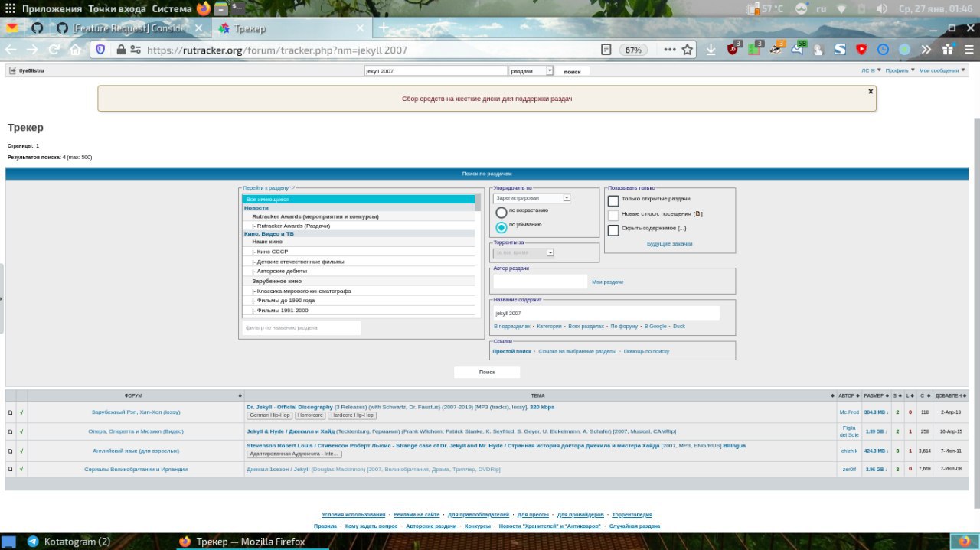The width and height of the screenshot is (980, 550).
Task: Sort results by РАЗМЕР column
Action: click(x=876, y=395)
